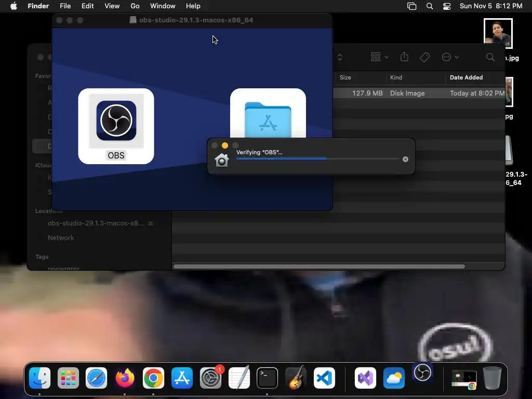The height and width of the screenshot is (399, 532).
Task: Open the Help menu
Action: [x=193, y=6]
